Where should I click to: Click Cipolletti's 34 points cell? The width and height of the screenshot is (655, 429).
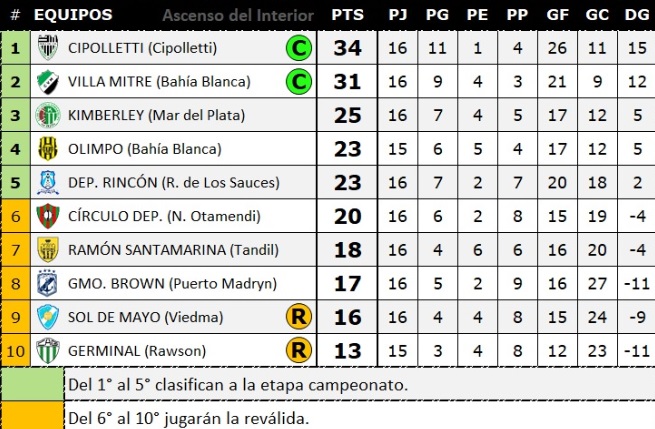(347, 48)
